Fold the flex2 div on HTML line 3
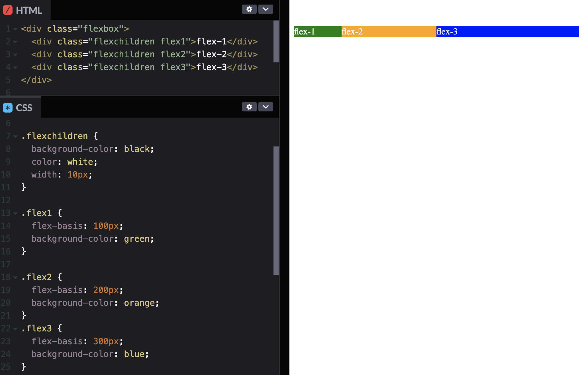 tap(15, 55)
